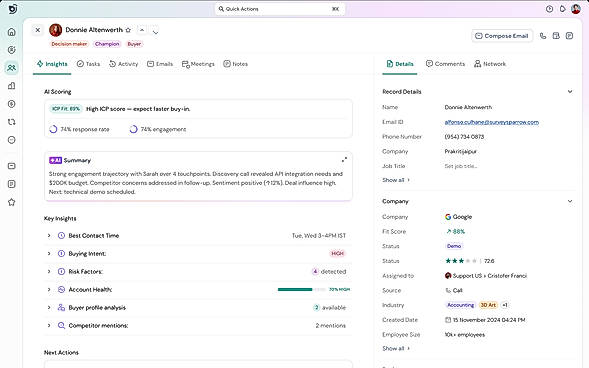589x368 pixels.
Task: Open the sync arrows icon in sidebar
Action: pos(12,122)
